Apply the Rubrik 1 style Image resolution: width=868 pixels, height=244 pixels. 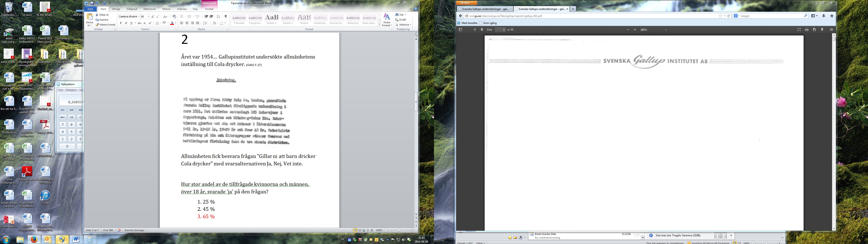tap(271, 19)
